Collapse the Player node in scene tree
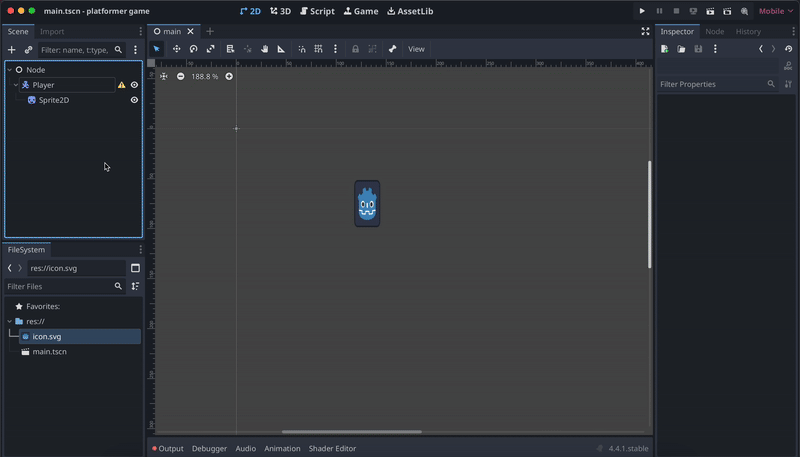Viewport: 800px width, 457px height. (16, 85)
